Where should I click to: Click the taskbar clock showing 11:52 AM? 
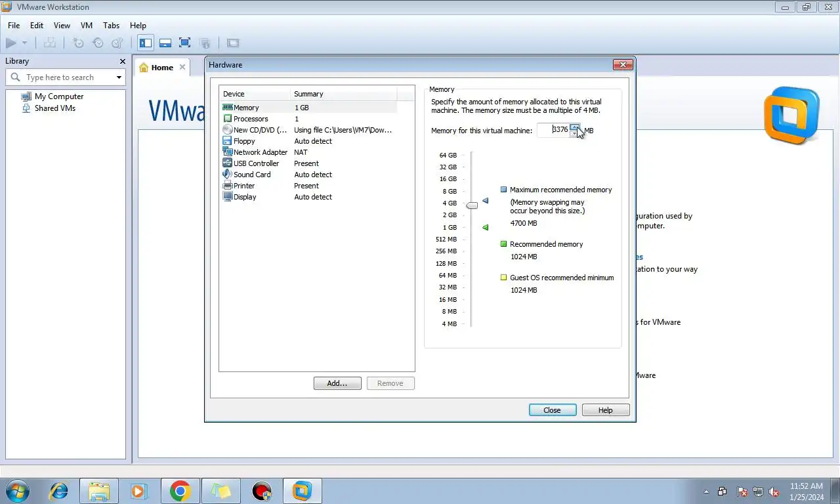807,492
